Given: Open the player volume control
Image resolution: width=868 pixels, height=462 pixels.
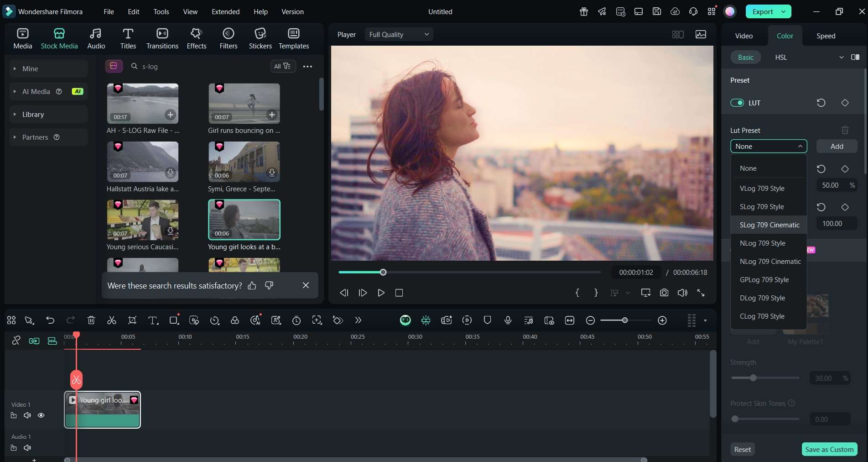Looking at the screenshot, I should (682, 293).
